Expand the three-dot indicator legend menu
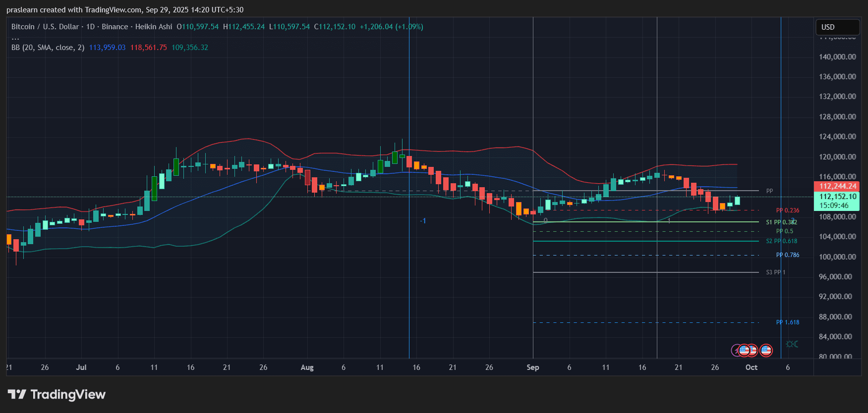 [x=15, y=38]
